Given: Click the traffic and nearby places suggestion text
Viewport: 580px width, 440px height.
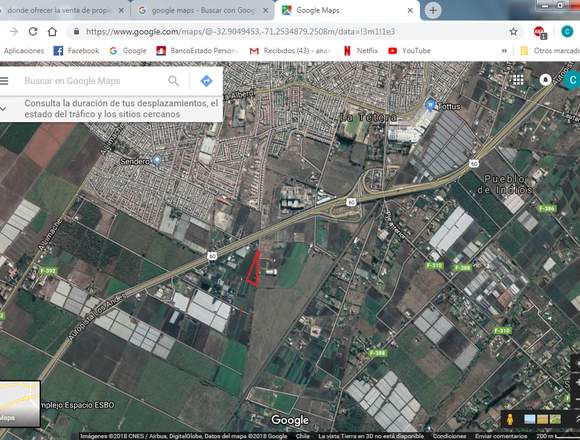Looking at the screenshot, I should (x=121, y=108).
